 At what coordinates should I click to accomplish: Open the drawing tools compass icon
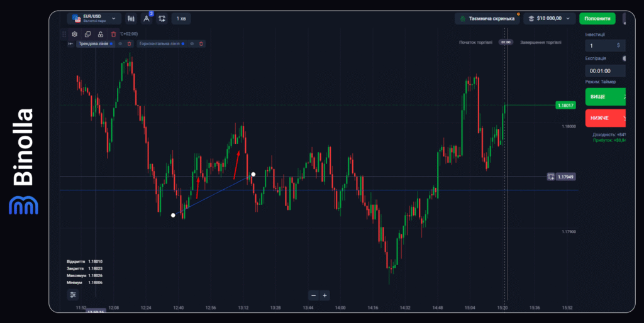tap(147, 19)
